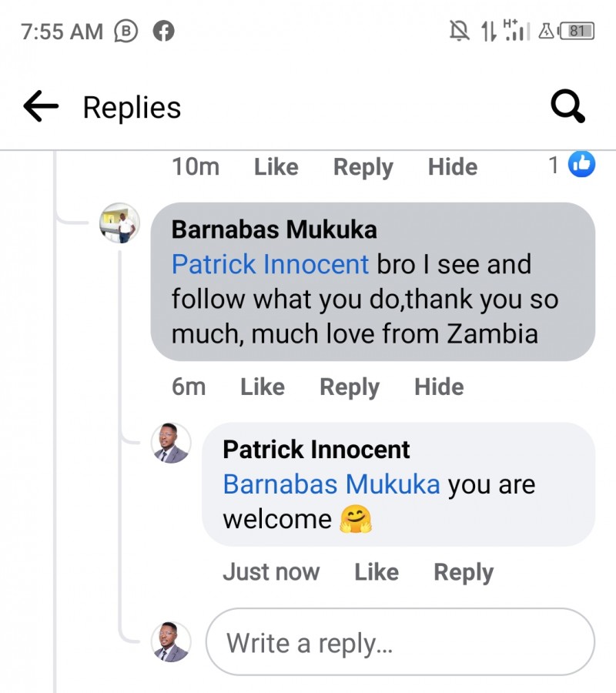Like the 10m comment at top
This screenshot has height=693, width=616.
[276, 166]
